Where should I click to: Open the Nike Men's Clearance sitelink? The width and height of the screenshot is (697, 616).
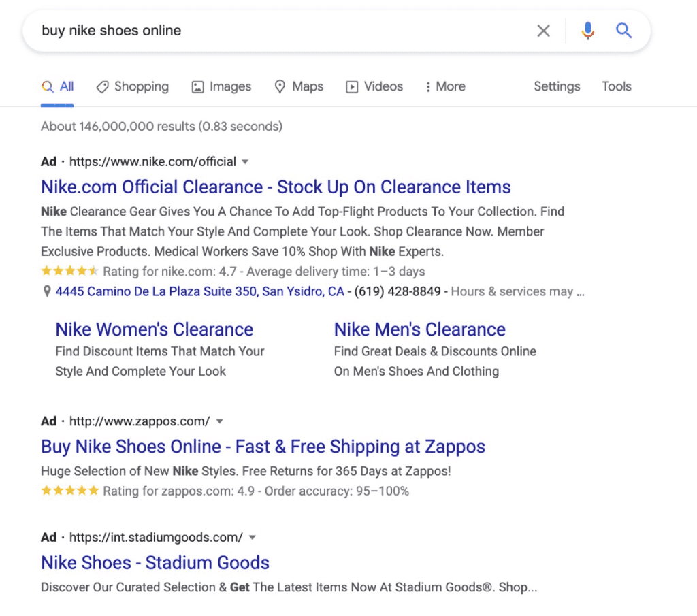(x=419, y=329)
